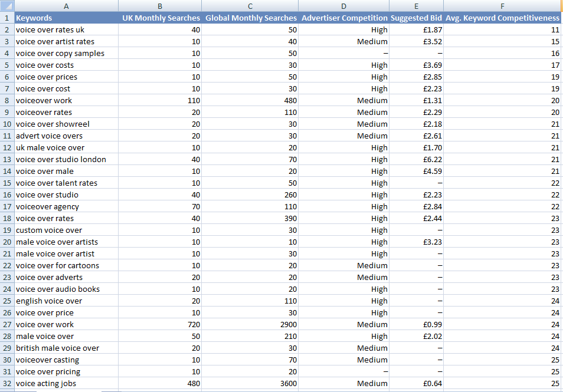
Task: Select row 32 header
Action: coord(7,383)
